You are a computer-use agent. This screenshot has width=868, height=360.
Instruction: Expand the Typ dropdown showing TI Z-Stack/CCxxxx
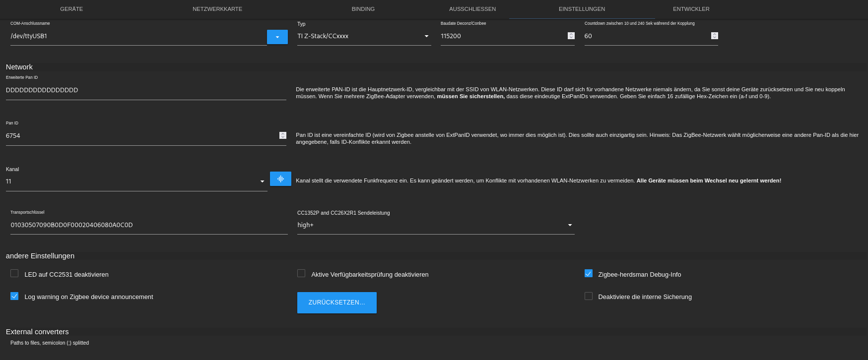364,36
